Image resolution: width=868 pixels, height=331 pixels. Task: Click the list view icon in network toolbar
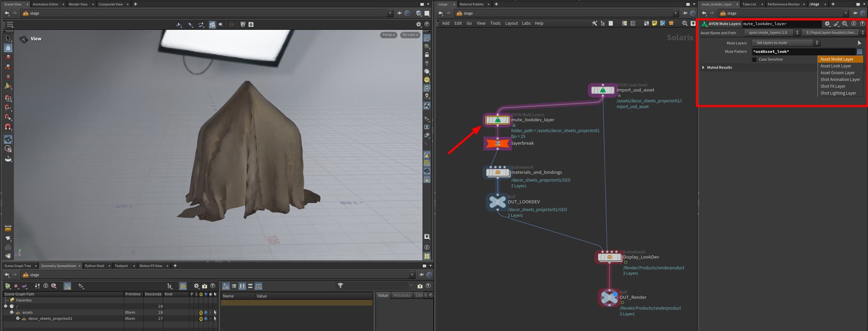pos(611,24)
